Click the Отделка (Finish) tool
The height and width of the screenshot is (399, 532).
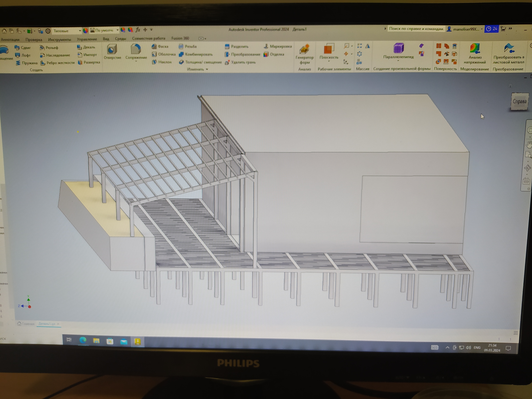274,54
